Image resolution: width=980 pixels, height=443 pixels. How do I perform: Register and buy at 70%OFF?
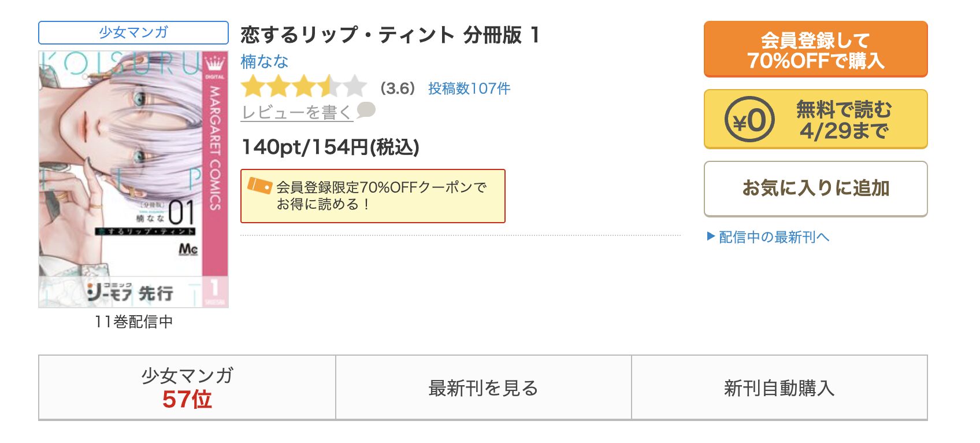pyautogui.click(x=815, y=49)
